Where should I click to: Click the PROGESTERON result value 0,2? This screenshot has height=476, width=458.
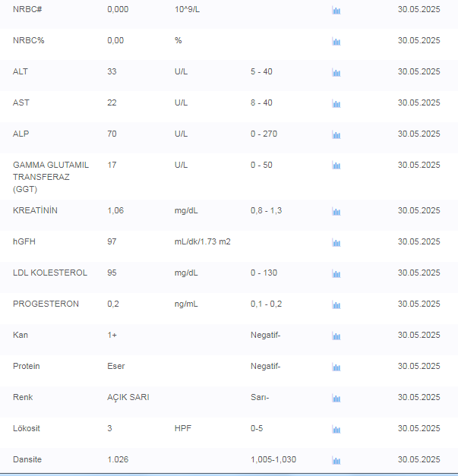point(113,304)
